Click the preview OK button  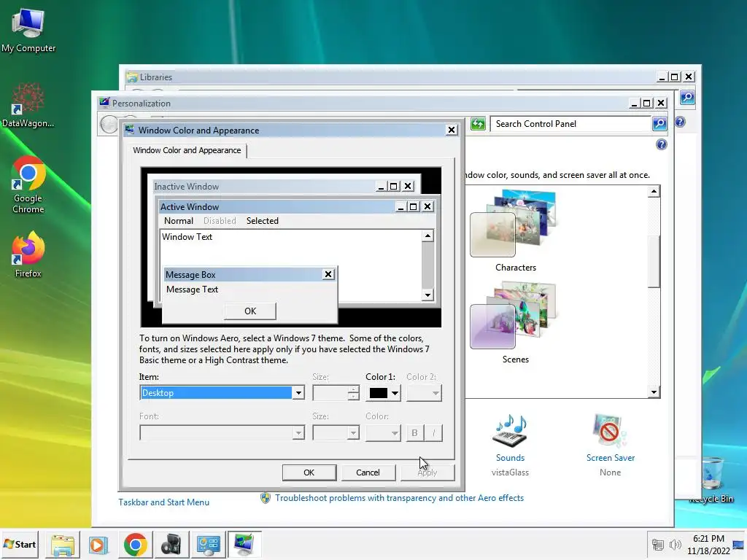(250, 311)
